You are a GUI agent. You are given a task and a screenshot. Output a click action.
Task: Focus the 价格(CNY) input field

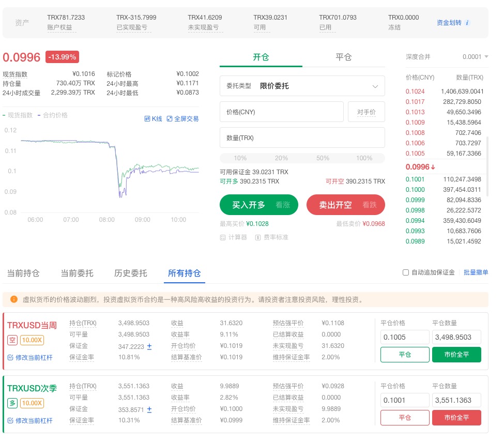click(282, 112)
